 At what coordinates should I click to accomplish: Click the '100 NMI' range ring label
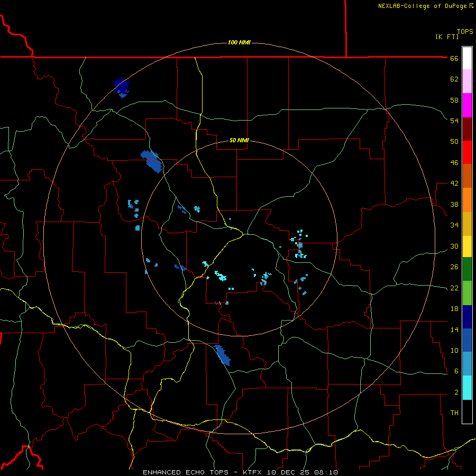(239, 42)
